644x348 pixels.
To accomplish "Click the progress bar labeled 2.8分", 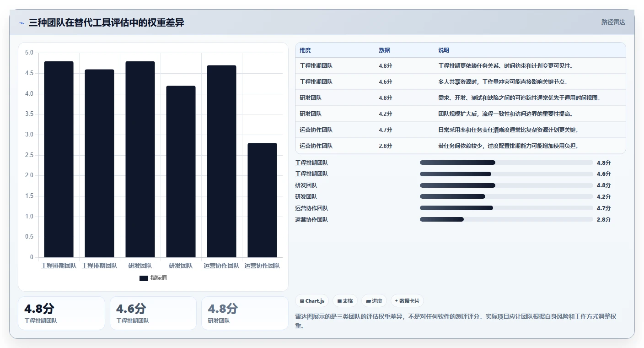I will [x=506, y=220].
